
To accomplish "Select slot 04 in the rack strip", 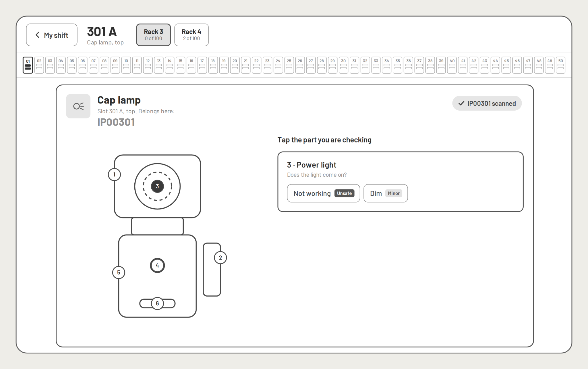I will click(61, 65).
